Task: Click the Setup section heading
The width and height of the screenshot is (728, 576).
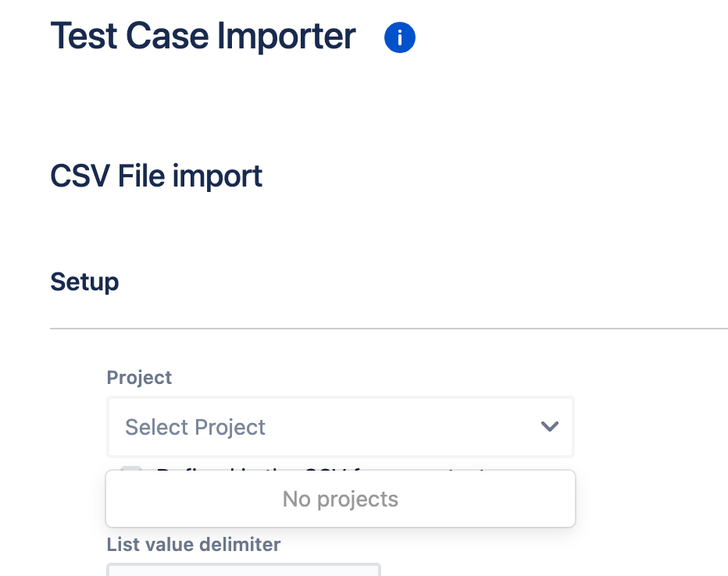Action: pos(84,282)
